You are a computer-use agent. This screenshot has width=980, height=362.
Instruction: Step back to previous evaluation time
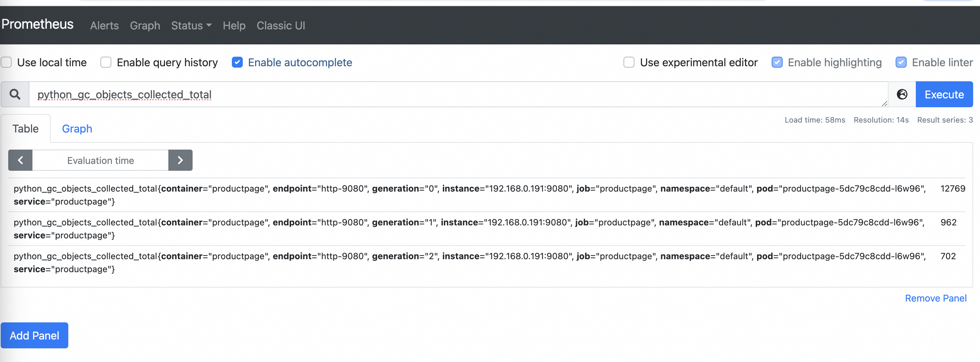(x=20, y=160)
